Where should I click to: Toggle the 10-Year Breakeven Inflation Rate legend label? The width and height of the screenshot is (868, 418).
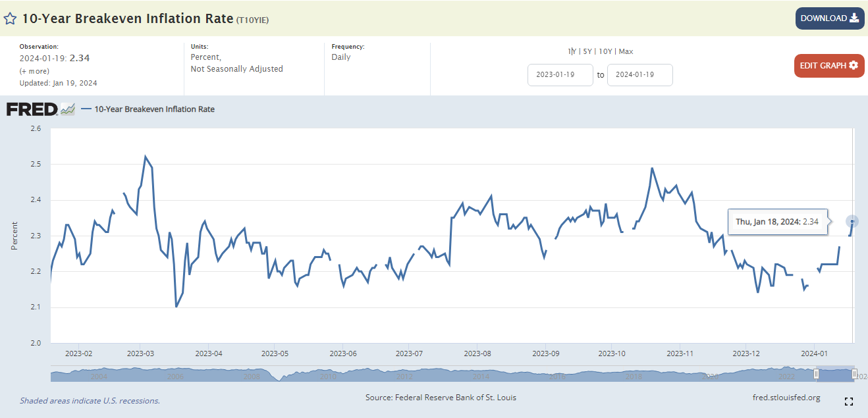click(154, 109)
